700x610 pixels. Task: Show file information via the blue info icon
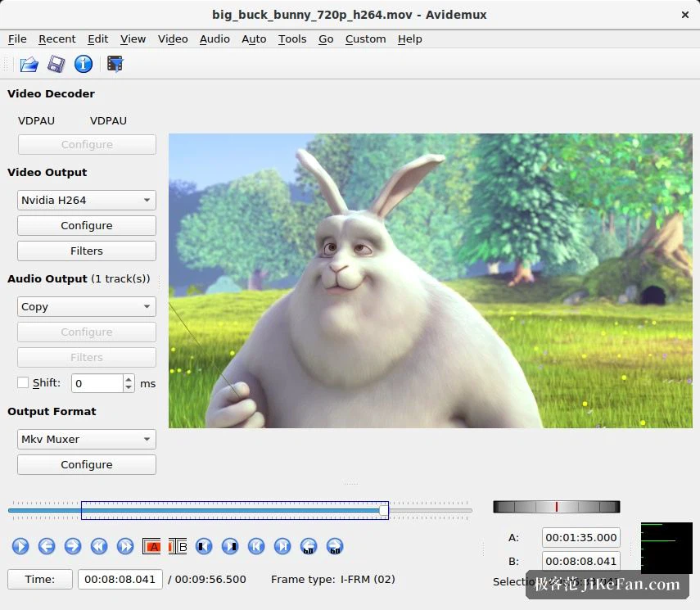click(84, 65)
